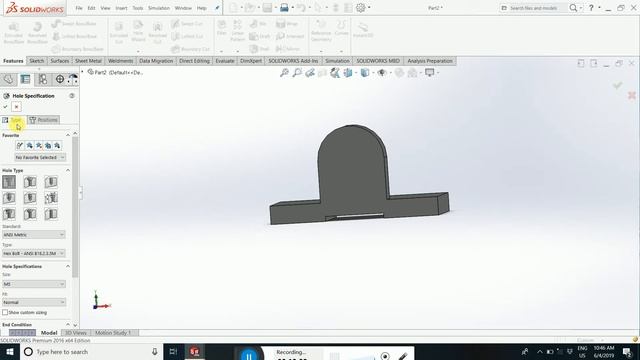640x360 pixels.
Task: Open Display Style icon in view toolbar
Action: (x=365, y=73)
